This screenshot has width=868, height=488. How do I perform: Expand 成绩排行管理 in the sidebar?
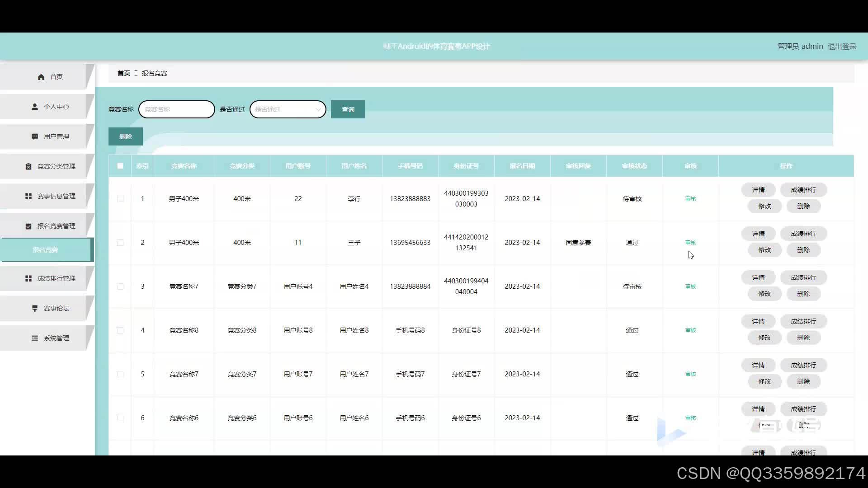(x=47, y=278)
